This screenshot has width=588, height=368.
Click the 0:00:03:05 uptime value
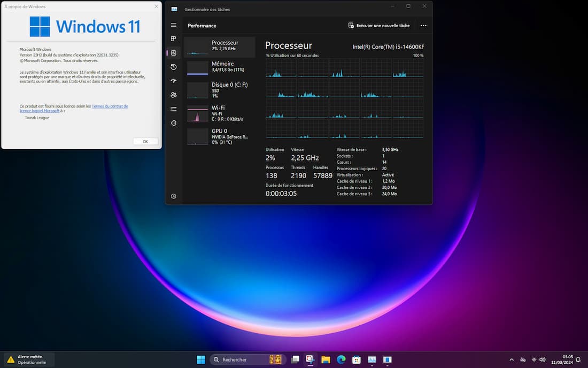tap(281, 194)
